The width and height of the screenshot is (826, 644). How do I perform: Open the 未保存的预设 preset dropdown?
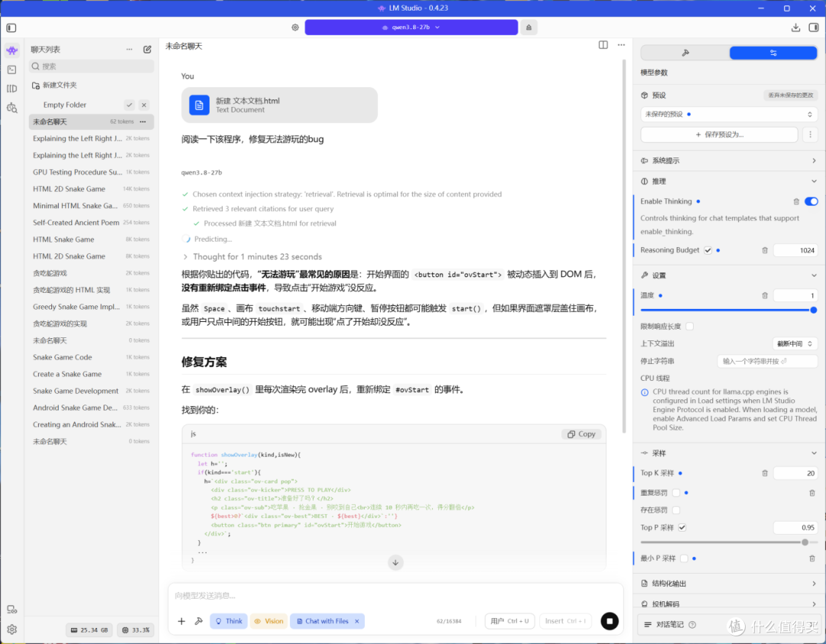[x=729, y=115]
